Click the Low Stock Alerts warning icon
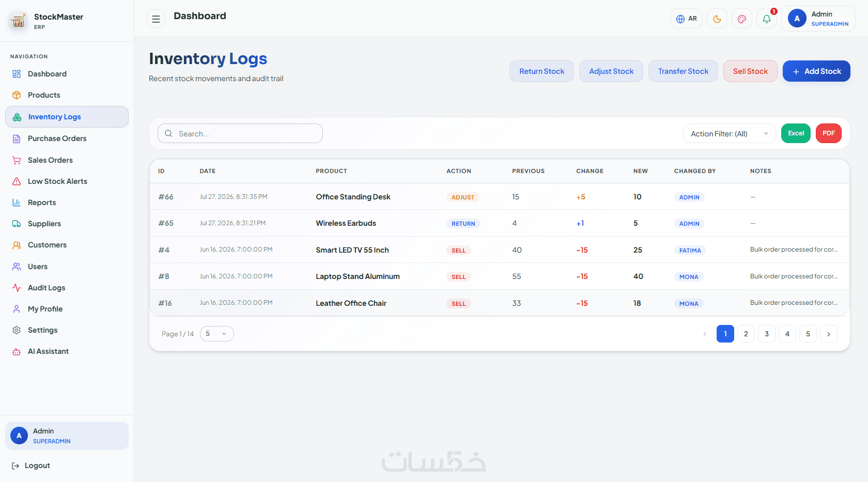868x482 pixels. [x=17, y=181]
